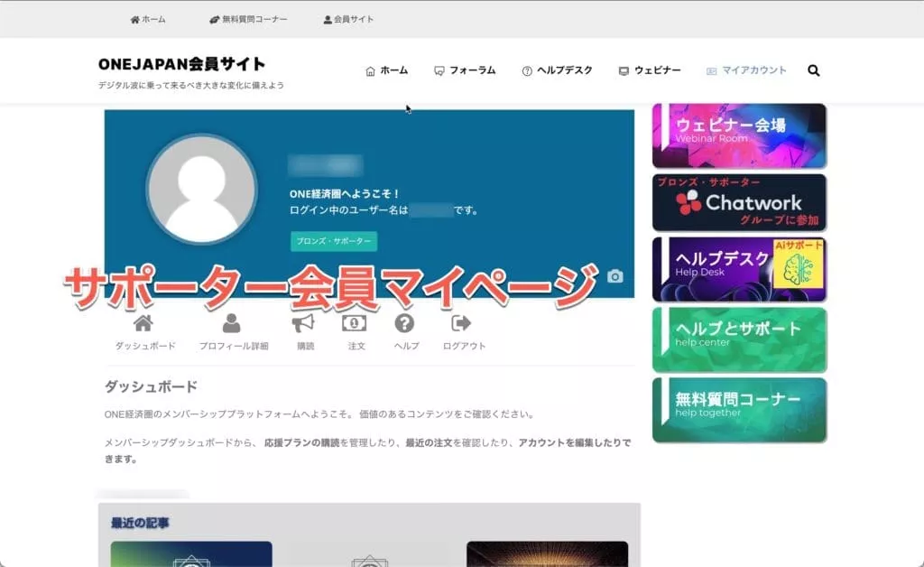Open the ウェビナー会場 sidebar banner
Screen dimensions: 924x567
click(x=738, y=135)
